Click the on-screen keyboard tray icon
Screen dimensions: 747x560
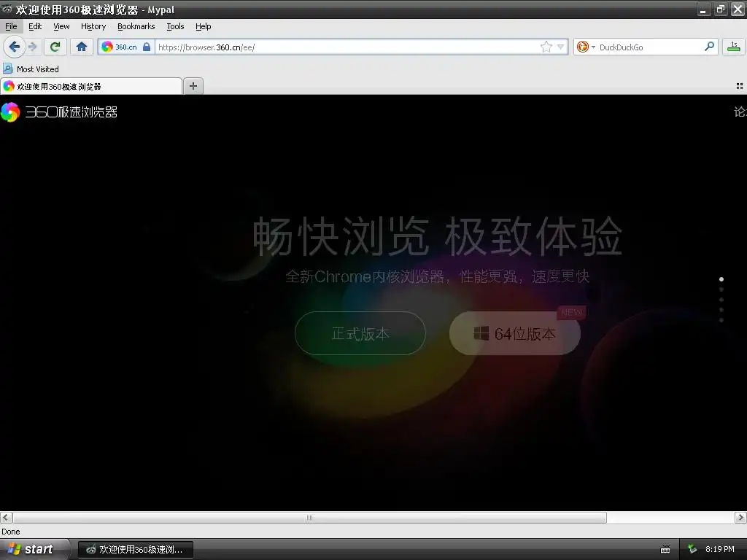[665, 550]
